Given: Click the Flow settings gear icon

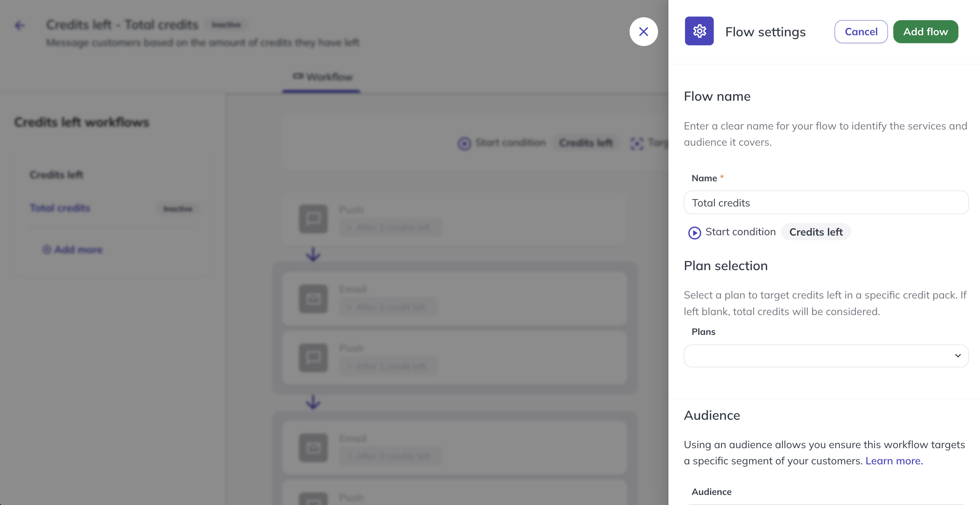Looking at the screenshot, I should 699,31.
